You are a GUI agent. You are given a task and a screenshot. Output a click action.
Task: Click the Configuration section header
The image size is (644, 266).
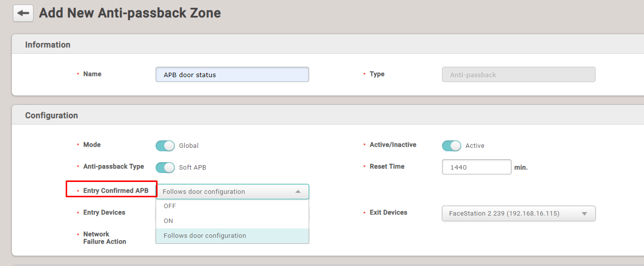click(51, 115)
